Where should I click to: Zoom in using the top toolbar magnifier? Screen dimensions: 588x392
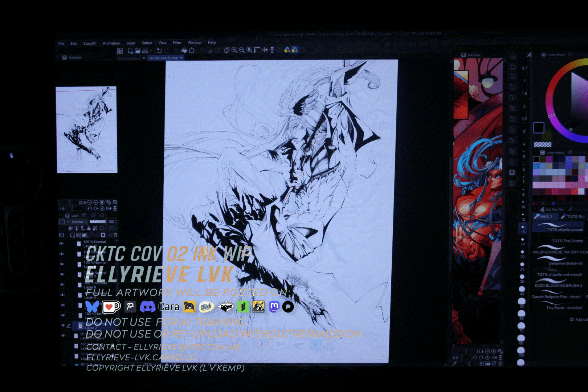234,50
